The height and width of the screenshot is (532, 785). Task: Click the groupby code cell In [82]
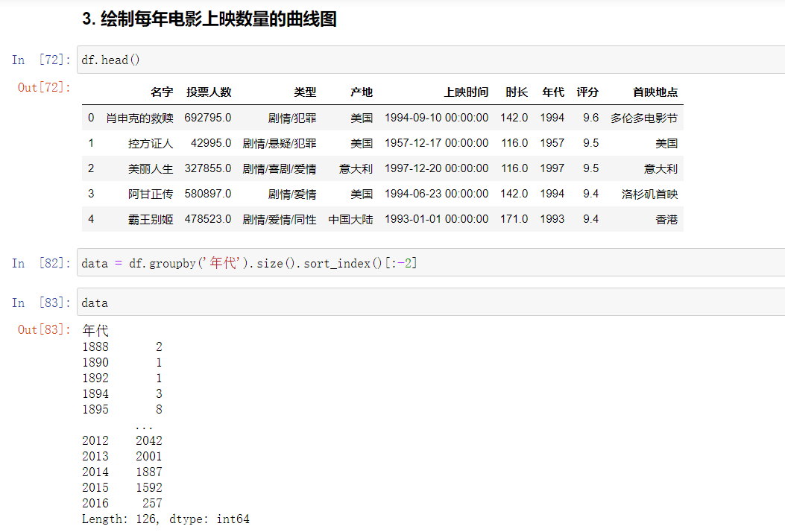431,263
